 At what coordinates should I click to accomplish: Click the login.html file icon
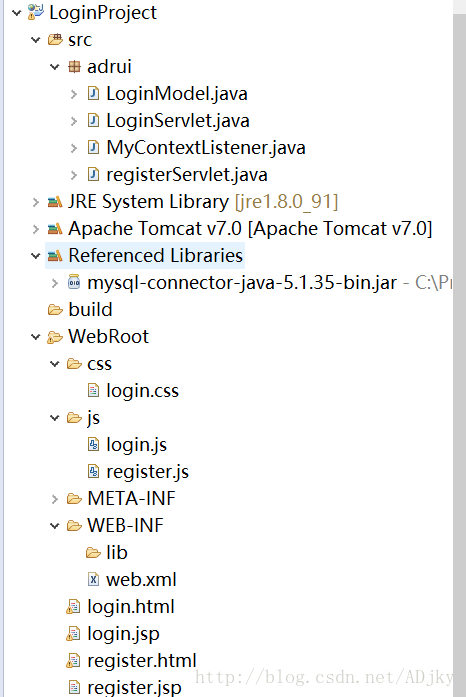(73, 606)
